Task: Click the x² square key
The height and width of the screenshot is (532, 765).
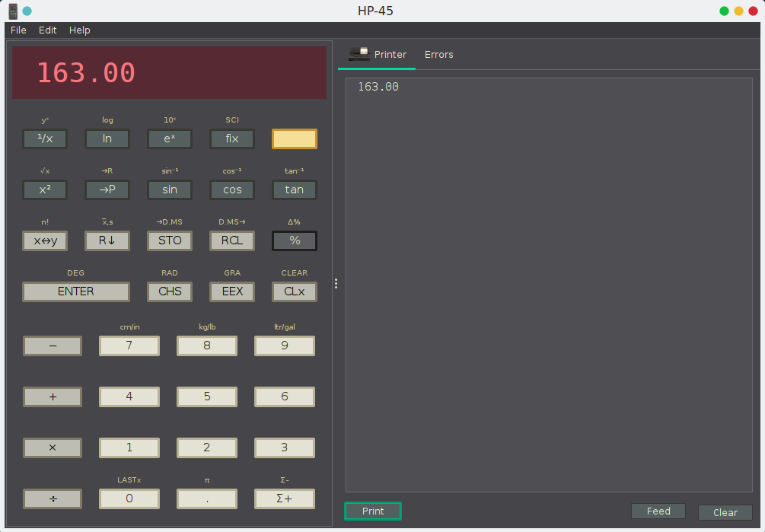Action: (x=45, y=190)
